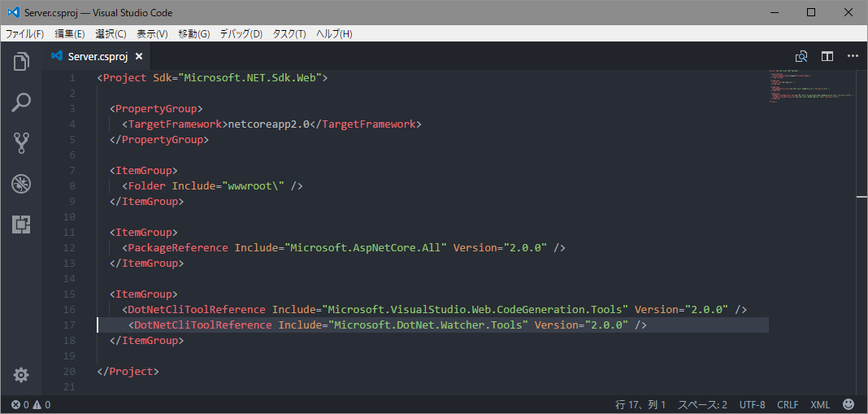Click the code minimap preview
The height and width of the screenshot is (414, 868).
tap(811, 86)
